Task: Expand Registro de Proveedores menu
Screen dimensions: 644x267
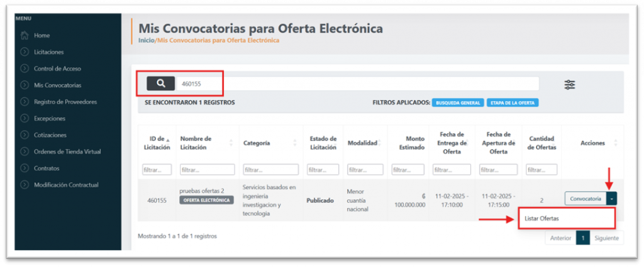Action: 65,102
